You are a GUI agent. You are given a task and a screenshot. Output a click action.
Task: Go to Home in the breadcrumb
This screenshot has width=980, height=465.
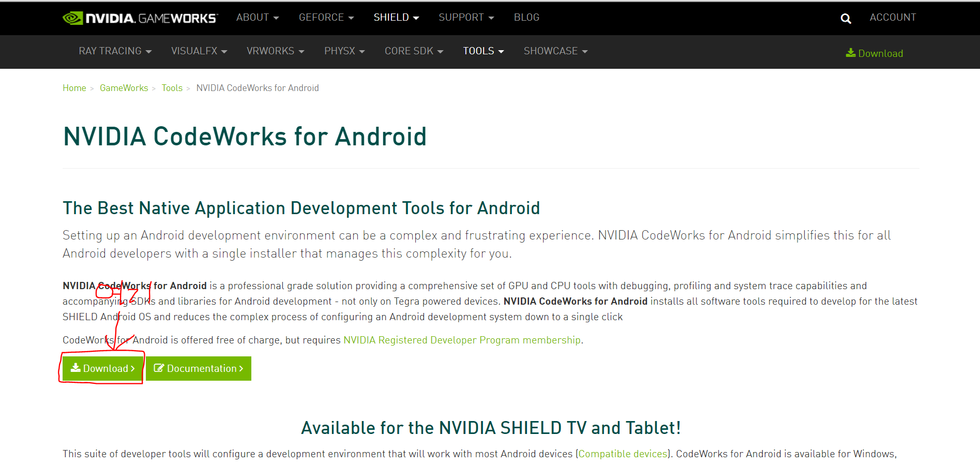point(74,88)
